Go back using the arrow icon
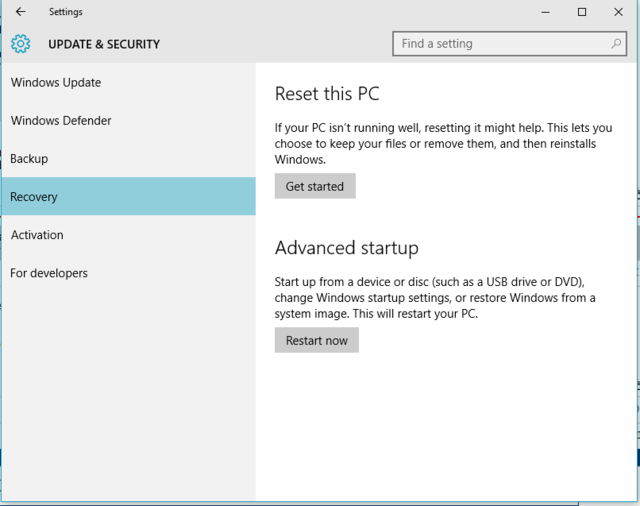Screen dimensions: 640x506 (20, 12)
